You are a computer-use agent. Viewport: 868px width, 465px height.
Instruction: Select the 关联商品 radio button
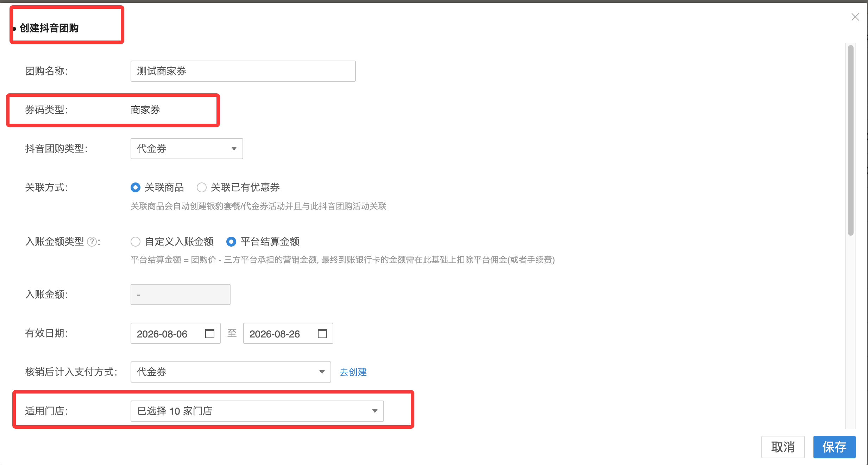coord(136,187)
